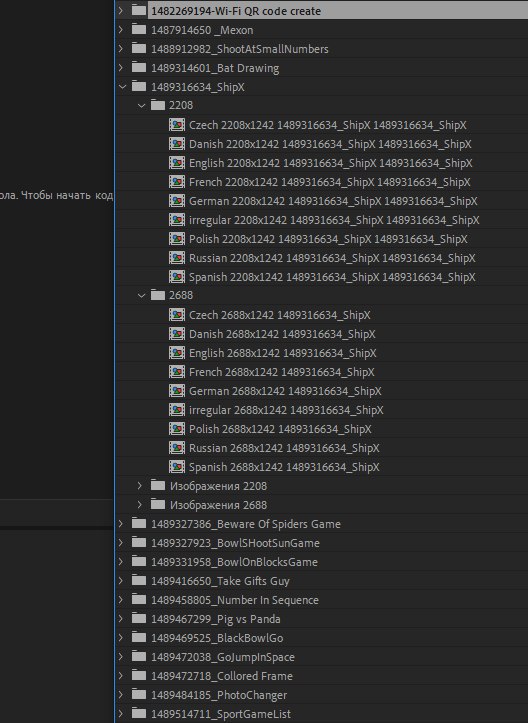Click the image icon of French 2208x1242 file
Screen dimensions: 528x723
pyautogui.click(x=177, y=182)
